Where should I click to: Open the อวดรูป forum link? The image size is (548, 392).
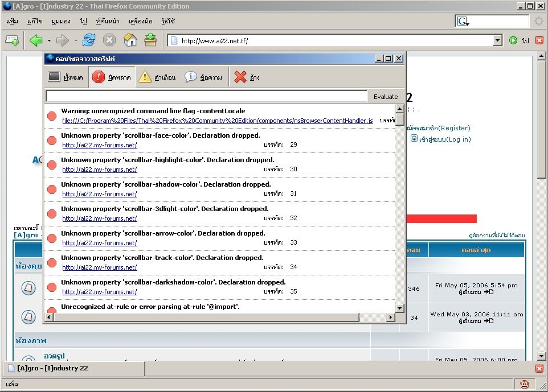click(54, 356)
